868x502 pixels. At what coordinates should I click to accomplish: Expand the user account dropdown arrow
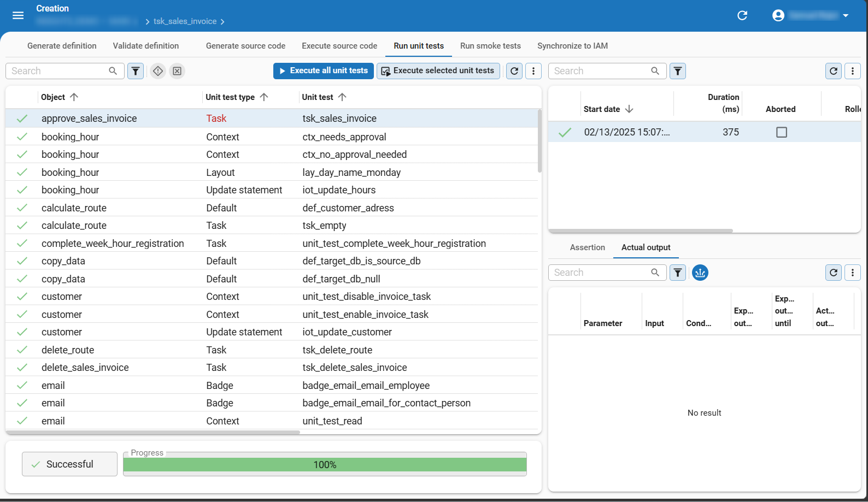point(846,15)
